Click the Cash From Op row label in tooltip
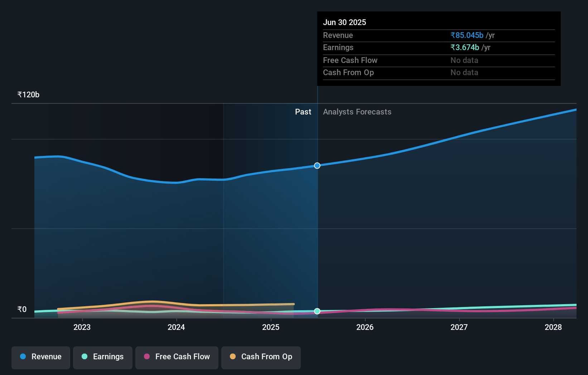588x375 pixels. click(348, 73)
